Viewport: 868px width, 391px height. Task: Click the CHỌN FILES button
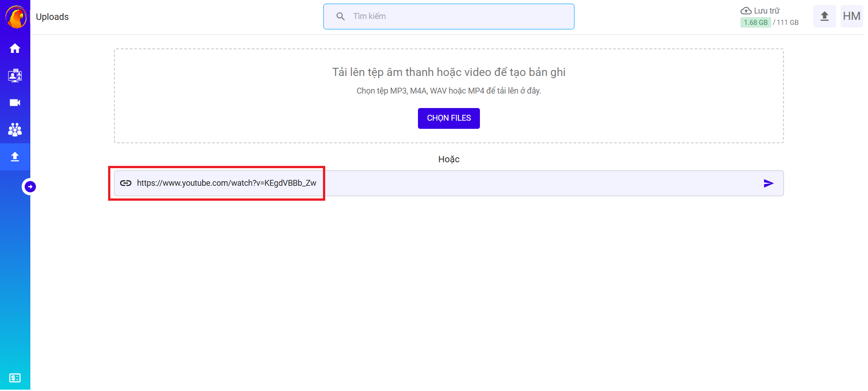pyautogui.click(x=449, y=118)
